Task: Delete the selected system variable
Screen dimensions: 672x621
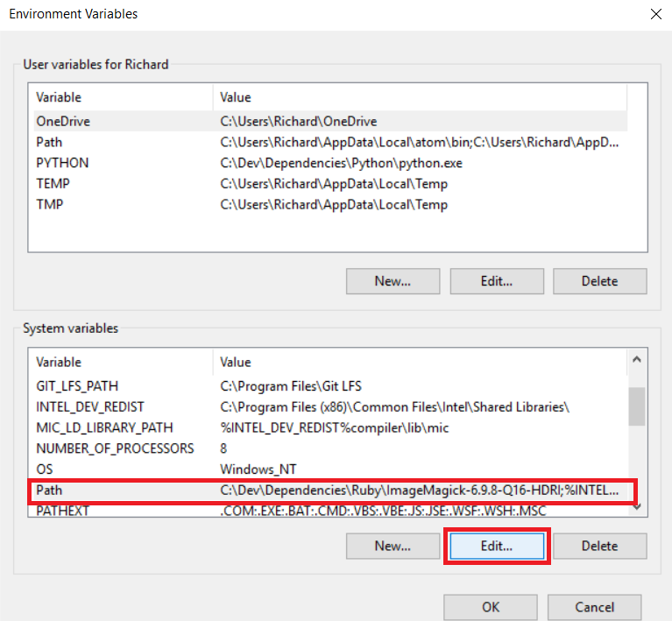Action: click(x=599, y=546)
